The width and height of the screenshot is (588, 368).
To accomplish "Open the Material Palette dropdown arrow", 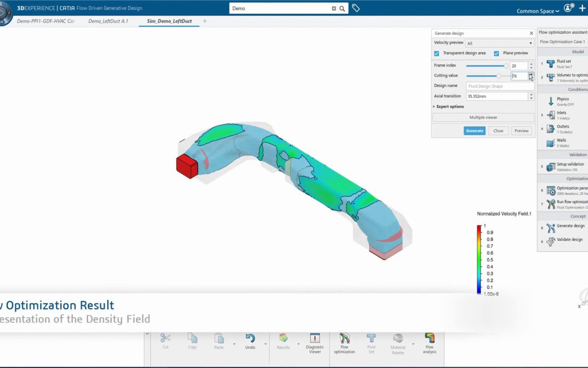I will tap(413, 344).
